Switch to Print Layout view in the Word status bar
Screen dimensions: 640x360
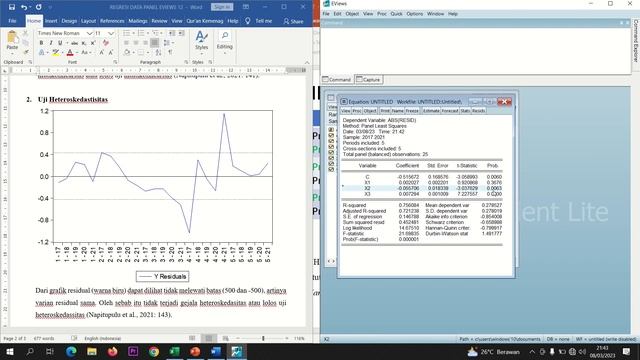(x=209, y=338)
